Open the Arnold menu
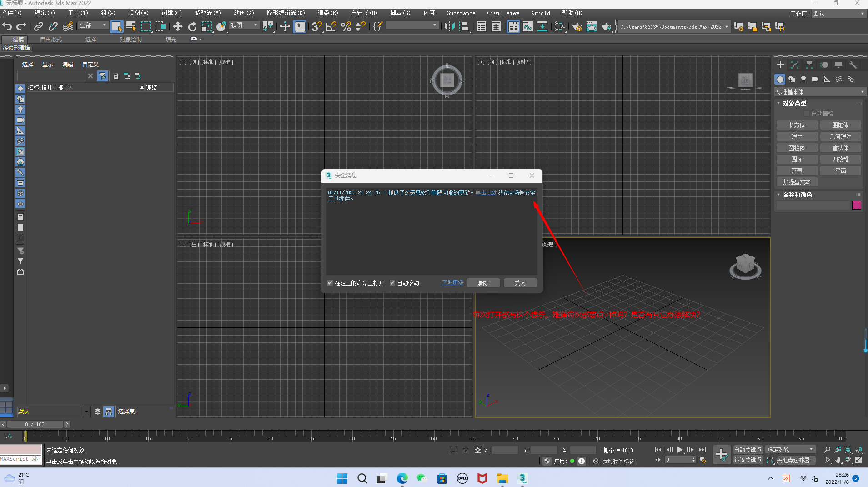The height and width of the screenshot is (487, 868). pyautogui.click(x=540, y=13)
